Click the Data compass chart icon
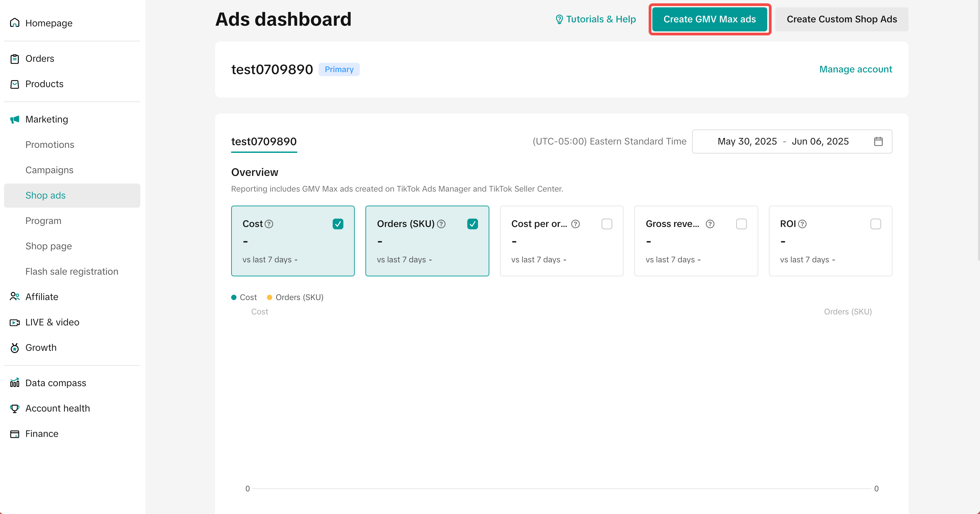Image resolution: width=980 pixels, height=514 pixels. 14,383
